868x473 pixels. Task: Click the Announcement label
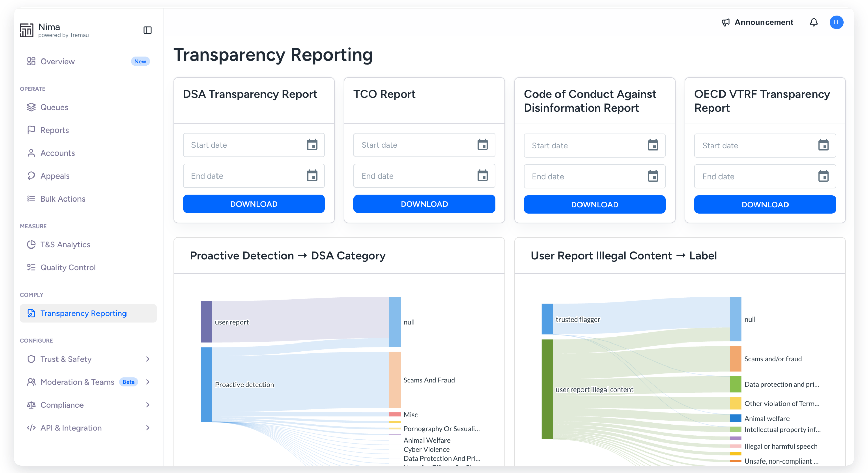click(x=764, y=22)
